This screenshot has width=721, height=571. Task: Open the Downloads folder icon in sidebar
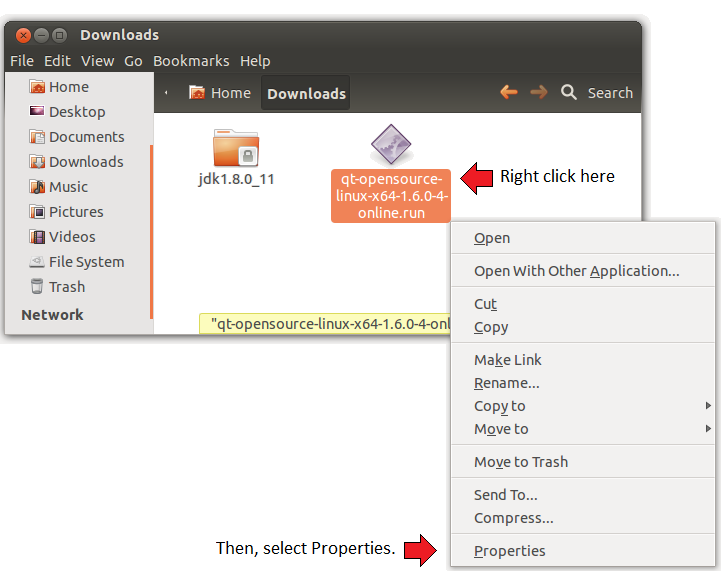pyautogui.click(x=37, y=161)
